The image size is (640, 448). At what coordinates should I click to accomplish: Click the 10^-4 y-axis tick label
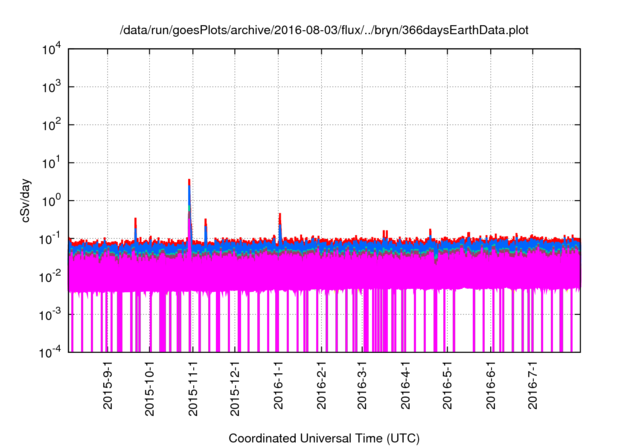pyautogui.click(x=50, y=352)
